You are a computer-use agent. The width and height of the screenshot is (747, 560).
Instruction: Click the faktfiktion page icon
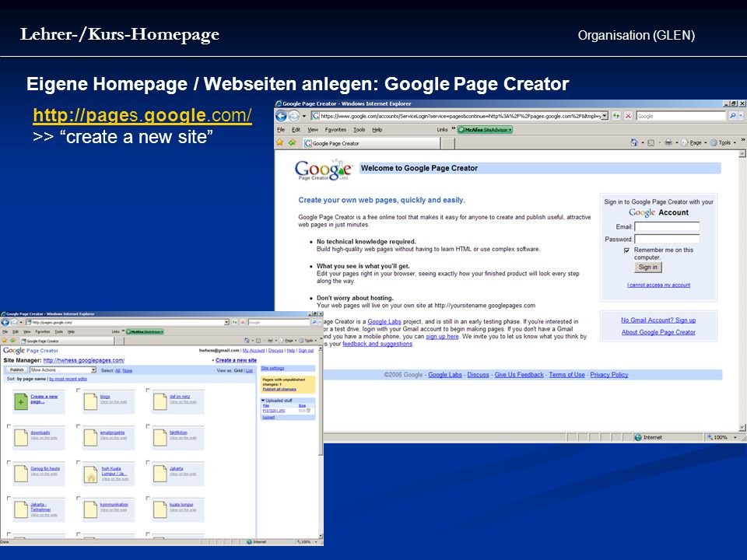160,438
